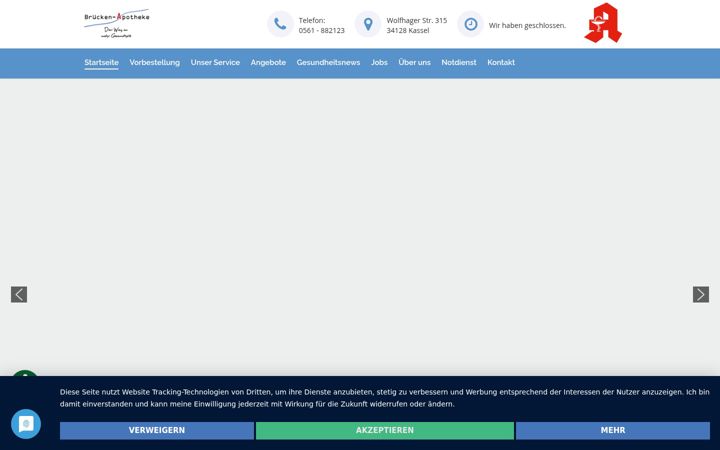Viewport: 720px width, 450px height.
Task: Open the round chat widget icon
Action: pos(26,424)
